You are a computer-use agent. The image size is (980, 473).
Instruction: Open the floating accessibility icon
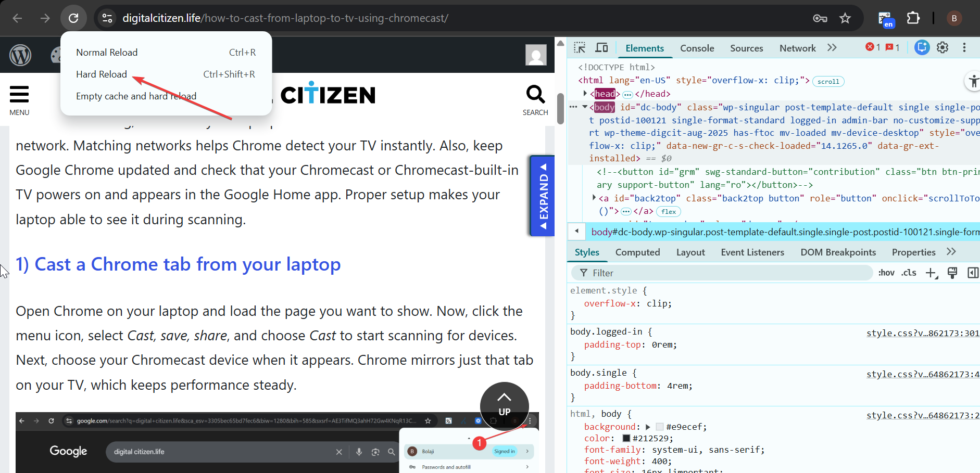point(973,82)
